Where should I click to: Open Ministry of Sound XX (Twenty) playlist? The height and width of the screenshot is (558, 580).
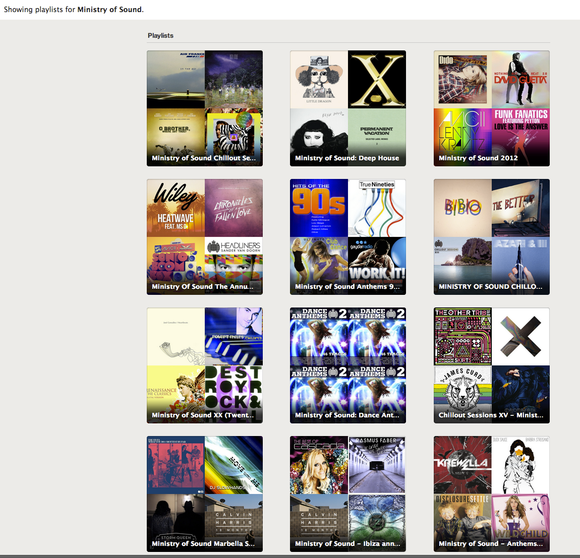pos(205,365)
